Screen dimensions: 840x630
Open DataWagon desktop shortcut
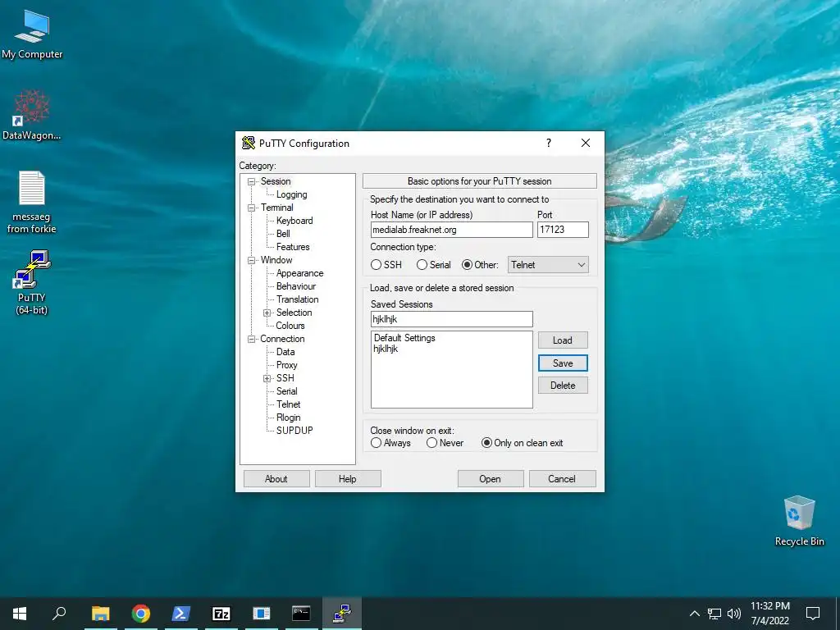click(x=32, y=115)
